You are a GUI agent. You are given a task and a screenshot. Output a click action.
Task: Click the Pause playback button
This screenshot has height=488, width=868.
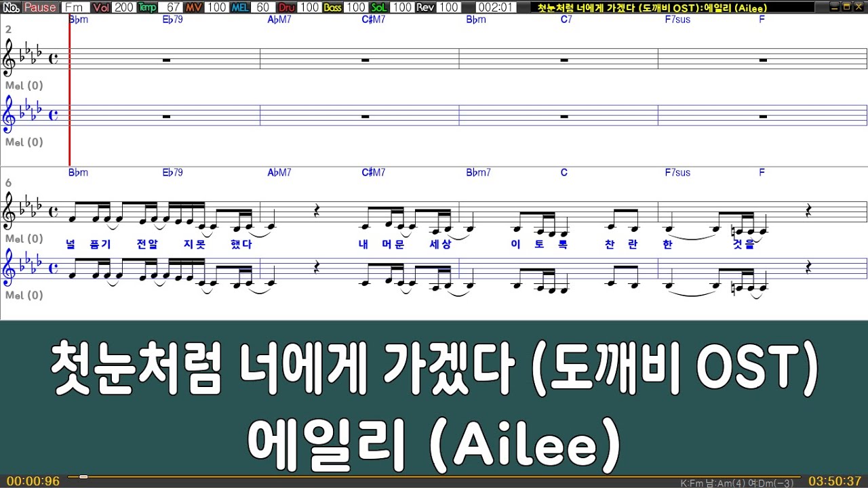40,7
